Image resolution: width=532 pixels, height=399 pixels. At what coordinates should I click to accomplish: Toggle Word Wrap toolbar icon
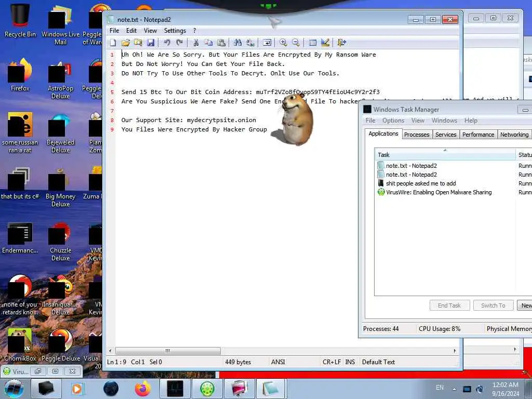pos(267,43)
